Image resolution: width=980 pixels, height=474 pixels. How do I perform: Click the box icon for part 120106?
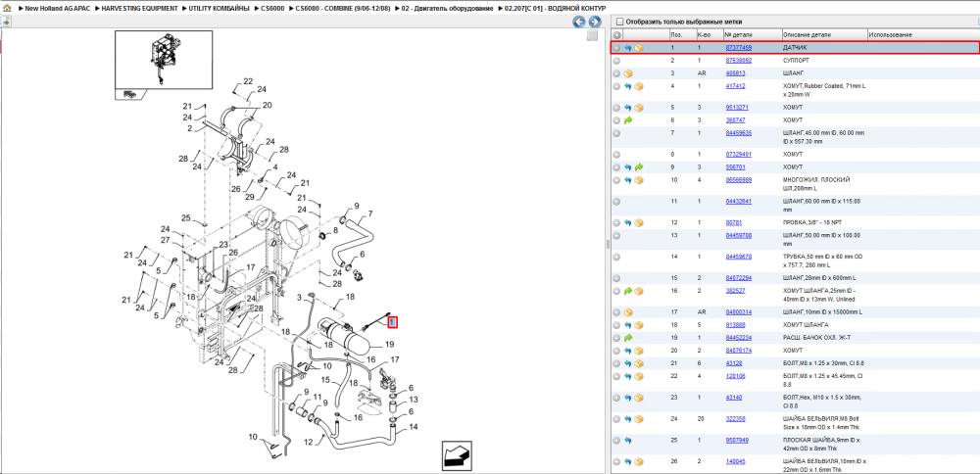pyautogui.click(x=639, y=376)
